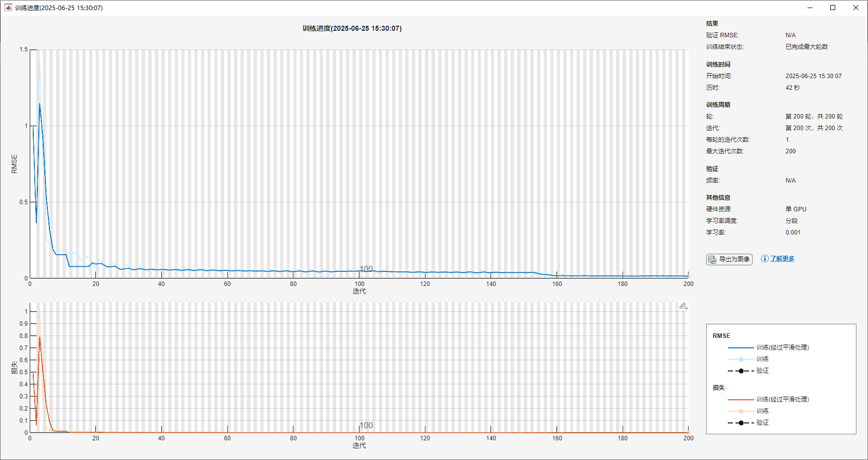The image size is (868, 460).
Task: Click the 最大迭代次数 value 200
Action: 790,151
